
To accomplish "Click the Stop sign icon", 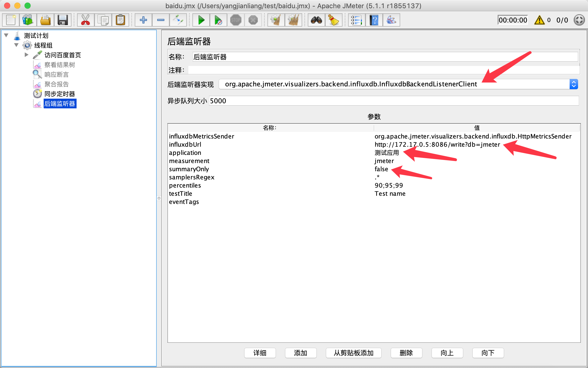I will point(236,20).
